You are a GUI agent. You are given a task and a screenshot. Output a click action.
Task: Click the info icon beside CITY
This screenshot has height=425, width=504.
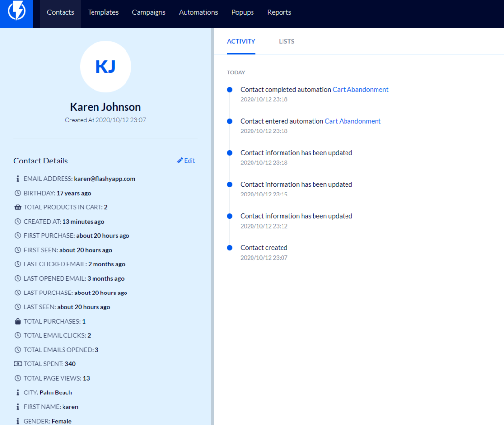click(18, 392)
